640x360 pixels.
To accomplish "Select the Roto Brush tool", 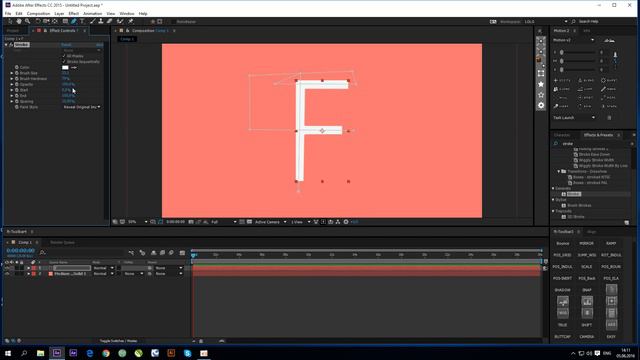I will coord(120,21).
